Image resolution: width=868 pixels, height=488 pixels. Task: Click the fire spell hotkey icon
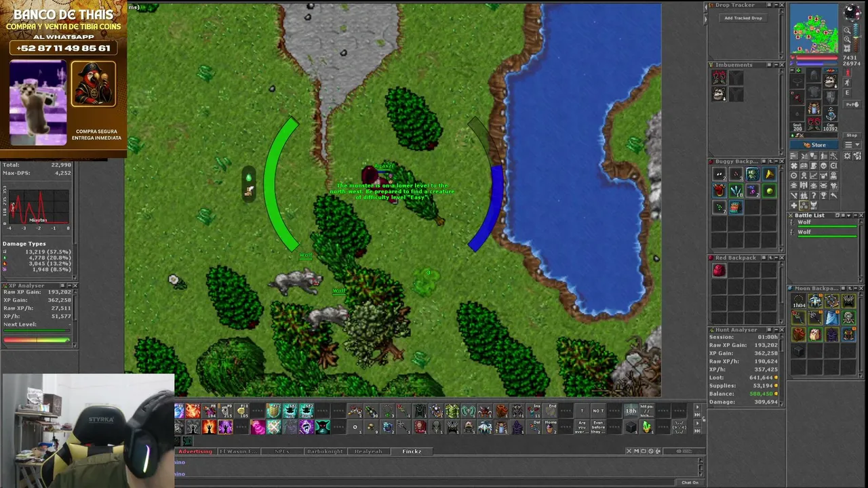[193, 411]
